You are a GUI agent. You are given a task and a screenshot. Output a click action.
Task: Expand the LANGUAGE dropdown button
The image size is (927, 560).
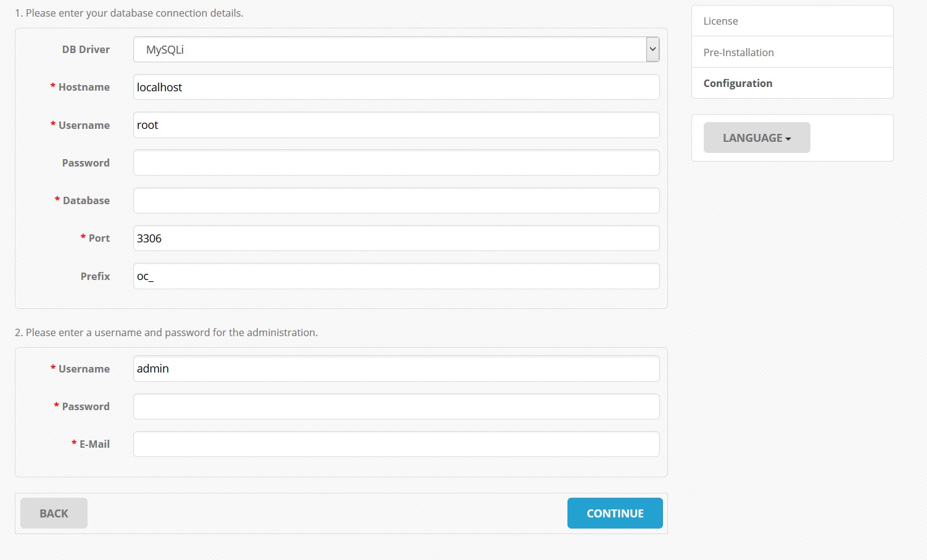click(x=756, y=138)
